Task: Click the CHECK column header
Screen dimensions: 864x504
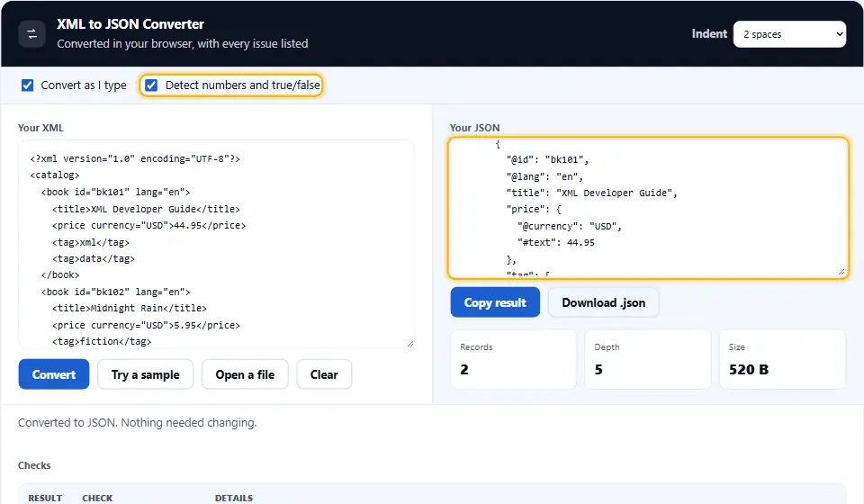Action: (x=97, y=498)
